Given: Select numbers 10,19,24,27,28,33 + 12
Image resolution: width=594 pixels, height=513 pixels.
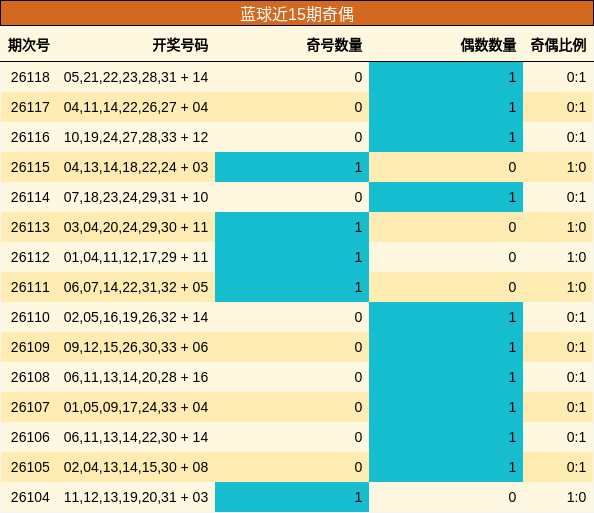Looking at the screenshot, I should click(x=136, y=137).
